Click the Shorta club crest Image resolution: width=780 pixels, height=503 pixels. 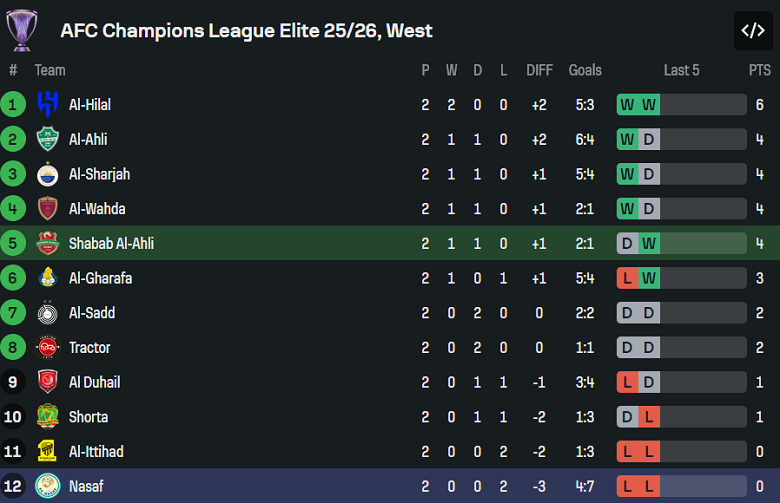[47, 417]
